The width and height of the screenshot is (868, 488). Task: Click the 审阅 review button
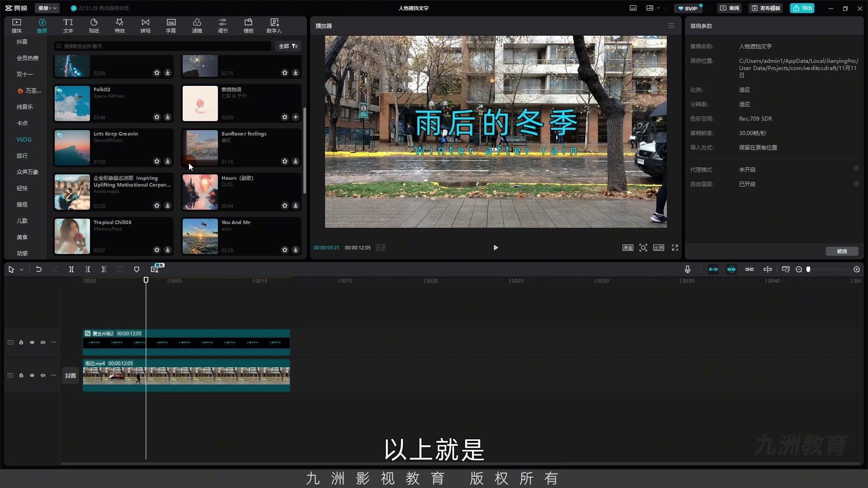729,8
